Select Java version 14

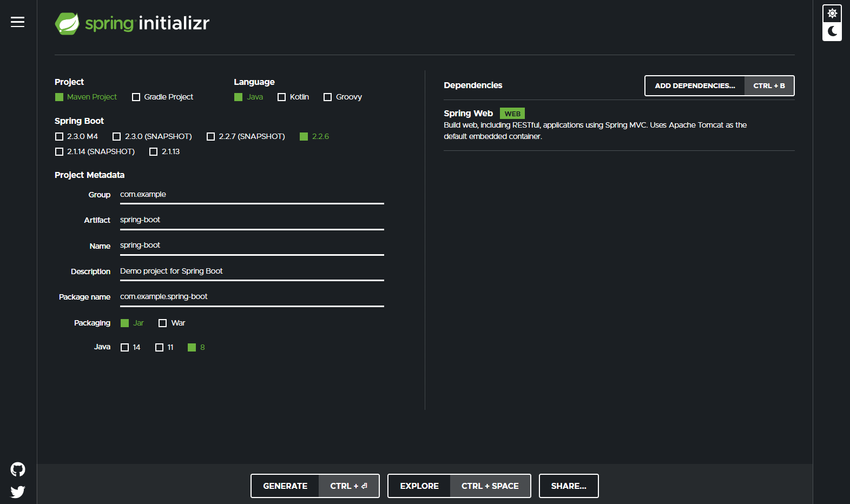point(130,347)
